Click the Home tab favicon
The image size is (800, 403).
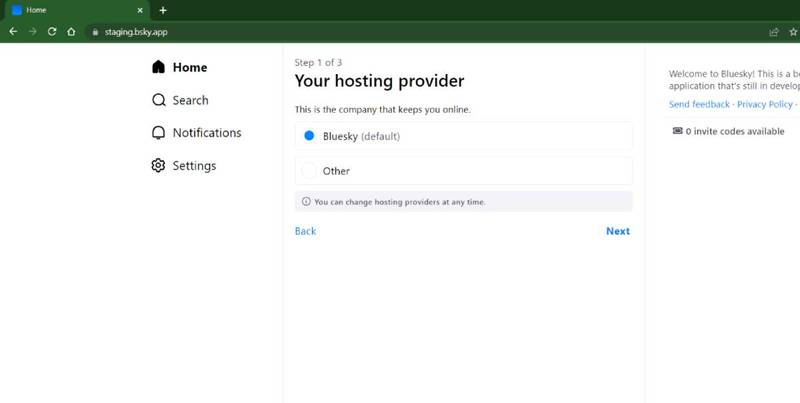17,10
